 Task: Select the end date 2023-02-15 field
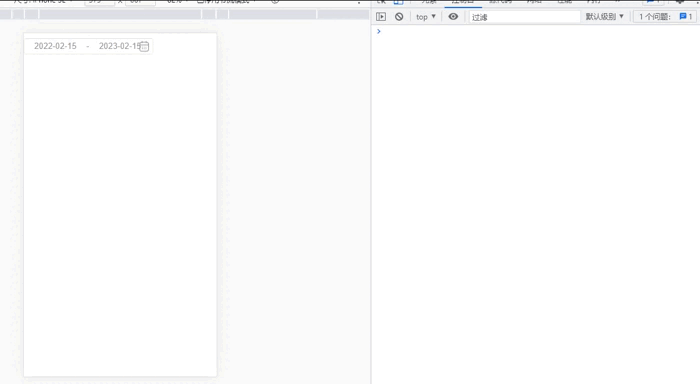[x=119, y=46]
